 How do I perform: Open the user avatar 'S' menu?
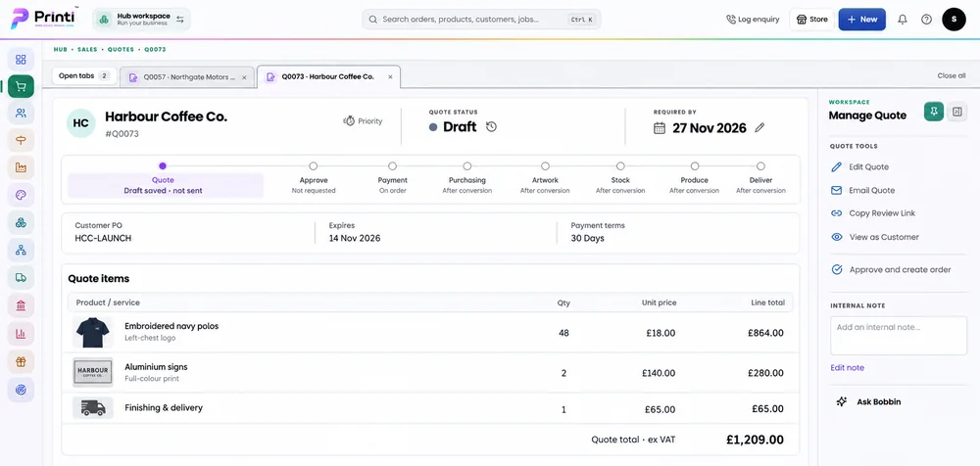(954, 20)
